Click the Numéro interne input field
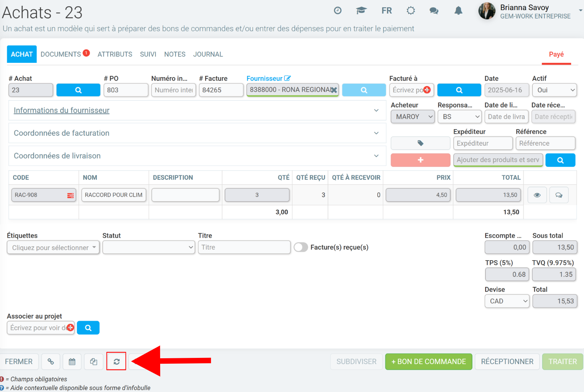The width and height of the screenshot is (584, 392). [174, 90]
